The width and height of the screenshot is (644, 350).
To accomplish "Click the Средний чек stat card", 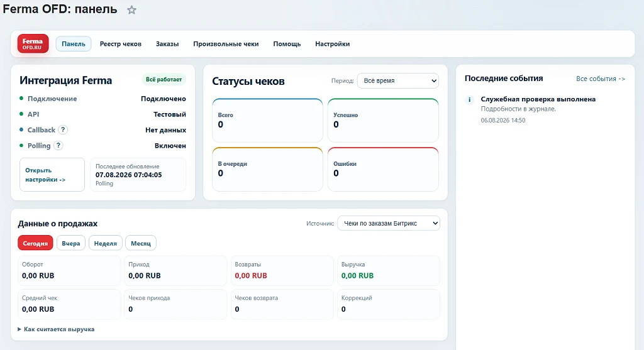I will click(x=69, y=304).
